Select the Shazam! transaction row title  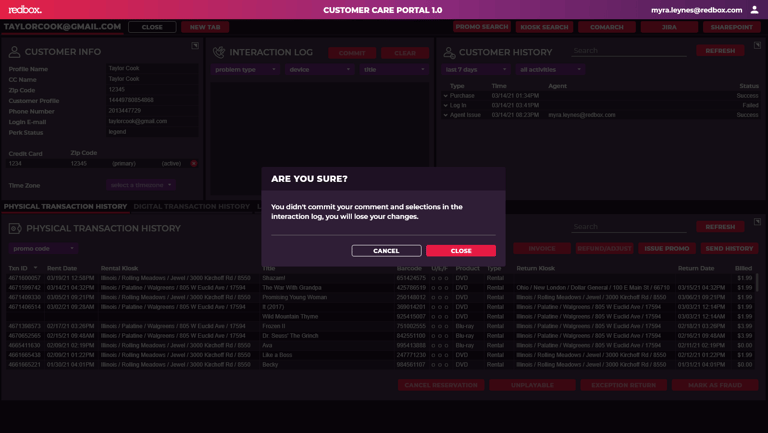click(274, 278)
